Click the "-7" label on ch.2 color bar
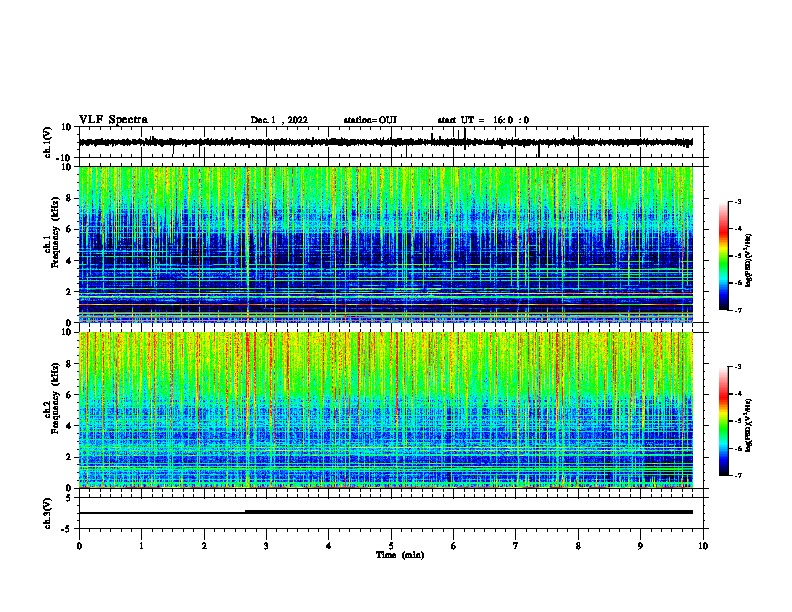This screenshot has width=792, height=612. tap(737, 475)
